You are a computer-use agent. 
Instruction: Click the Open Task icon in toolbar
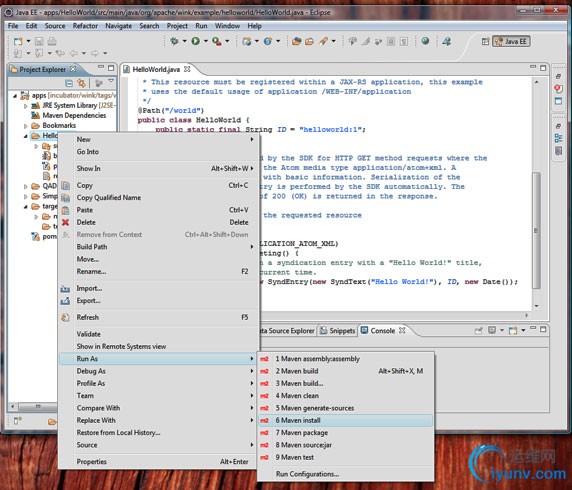coord(309,41)
